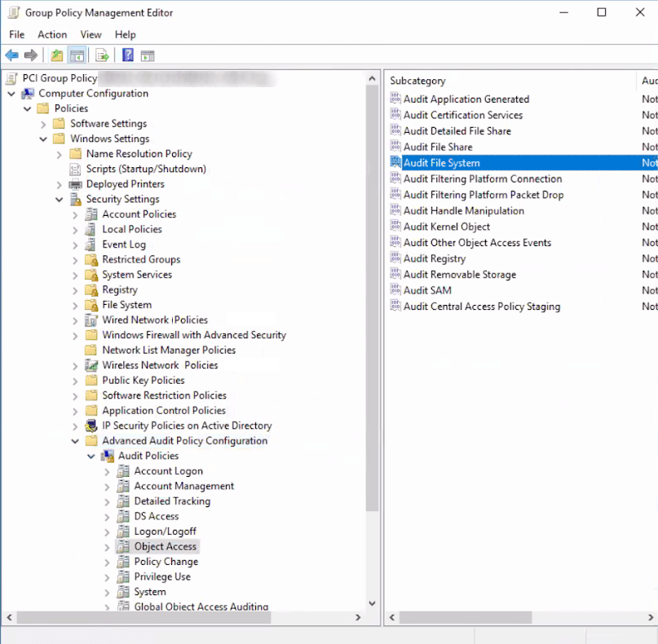The height and width of the screenshot is (644, 658).
Task: Select Windows Firewall with Advanced Security
Action: (194, 335)
